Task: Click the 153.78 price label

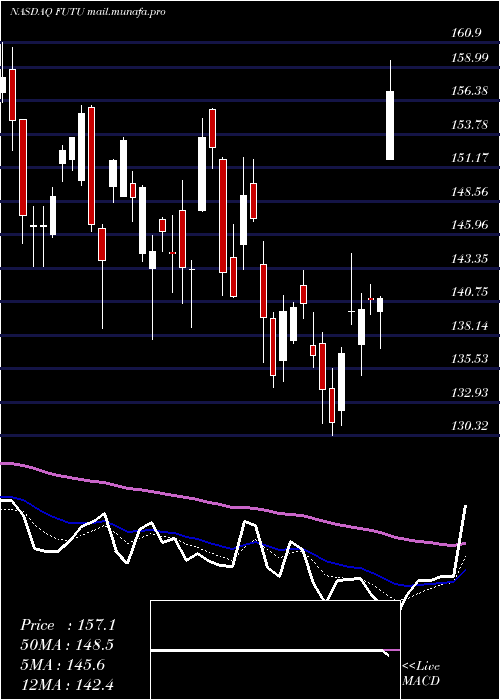Action: click(469, 125)
